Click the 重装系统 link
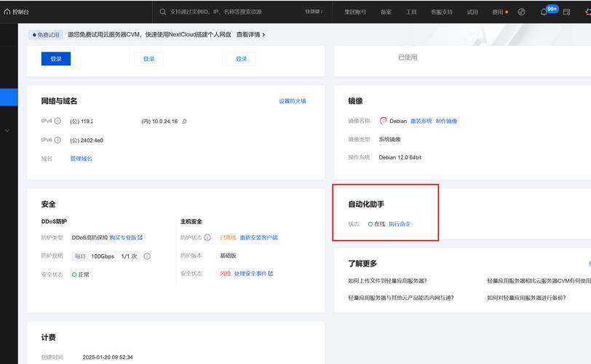The image size is (591, 364). [421, 121]
